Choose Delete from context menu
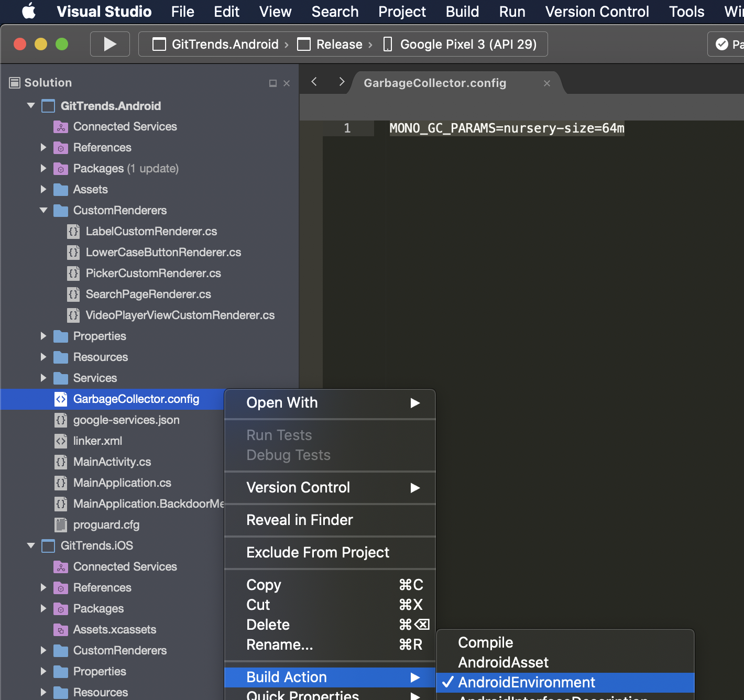 click(x=330, y=625)
